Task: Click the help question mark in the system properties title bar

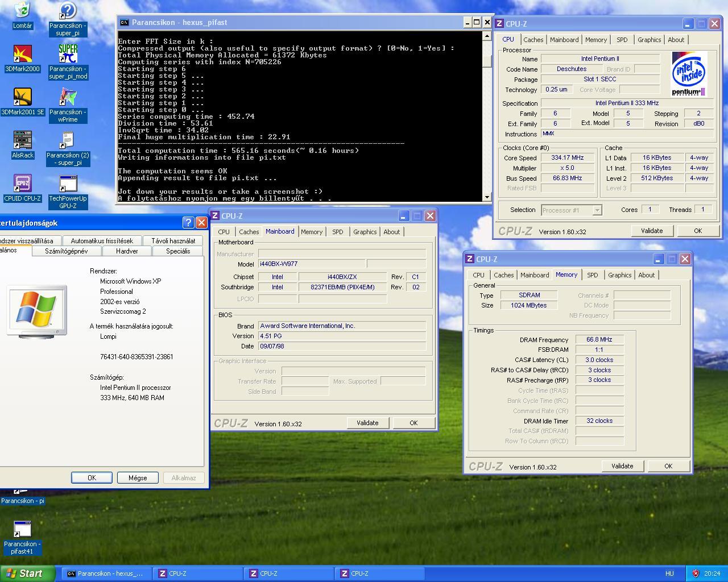Action: (188, 223)
